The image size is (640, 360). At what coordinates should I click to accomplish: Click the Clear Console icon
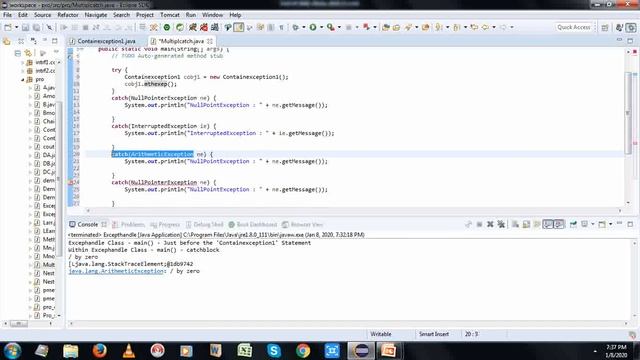[516, 224]
